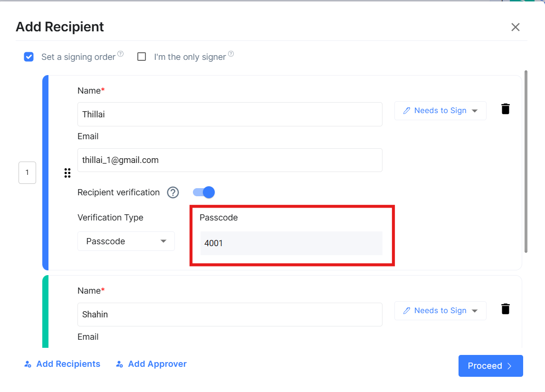Click the Add Recipients link
This screenshot has width=545, height=392.
(62, 364)
